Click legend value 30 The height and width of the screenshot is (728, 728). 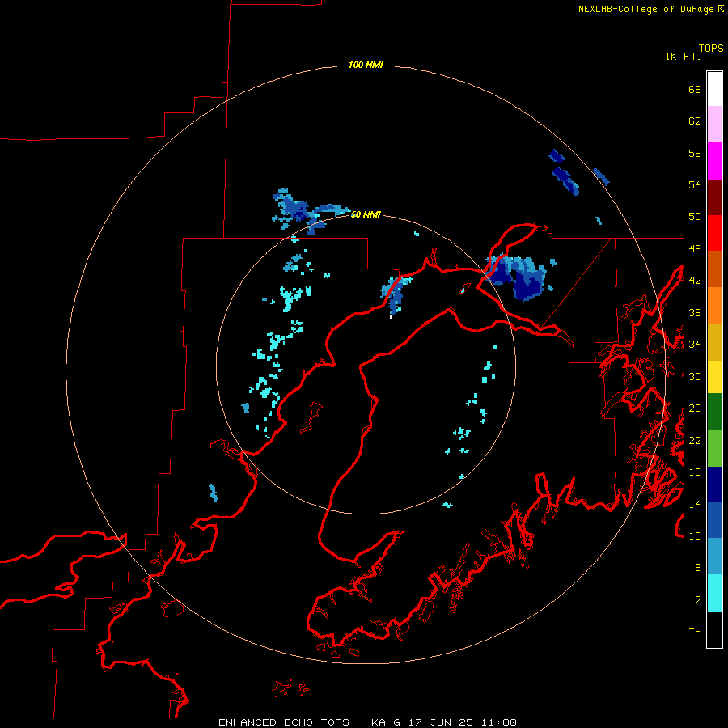coord(695,376)
